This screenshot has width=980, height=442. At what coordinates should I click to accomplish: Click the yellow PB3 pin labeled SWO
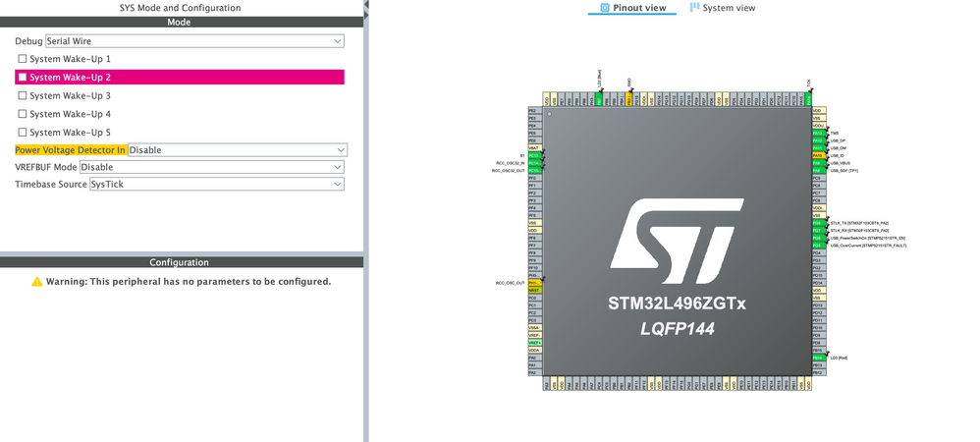coord(628,99)
